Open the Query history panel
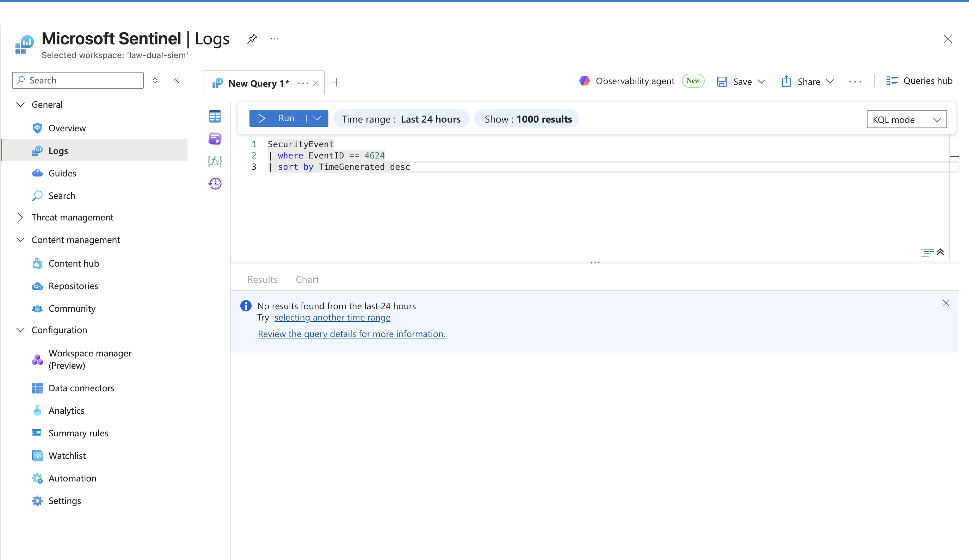Image resolution: width=969 pixels, height=560 pixels. [x=215, y=183]
